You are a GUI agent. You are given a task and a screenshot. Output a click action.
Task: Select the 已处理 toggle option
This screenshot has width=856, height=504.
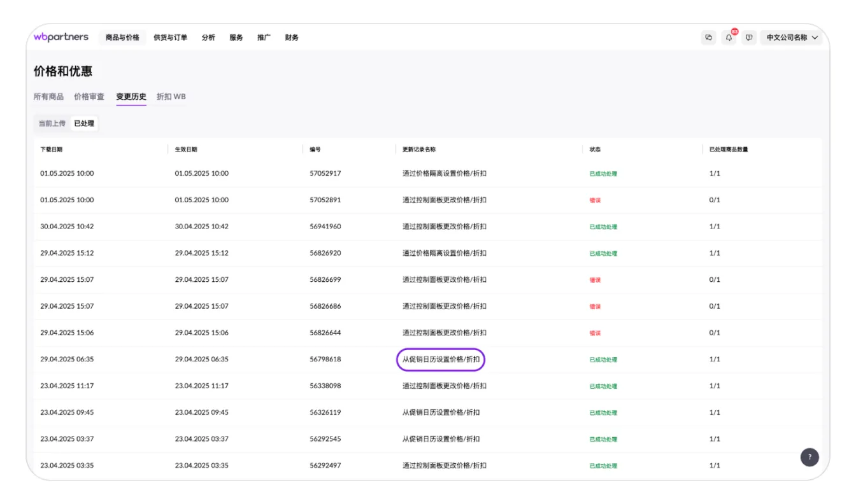click(84, 123)
